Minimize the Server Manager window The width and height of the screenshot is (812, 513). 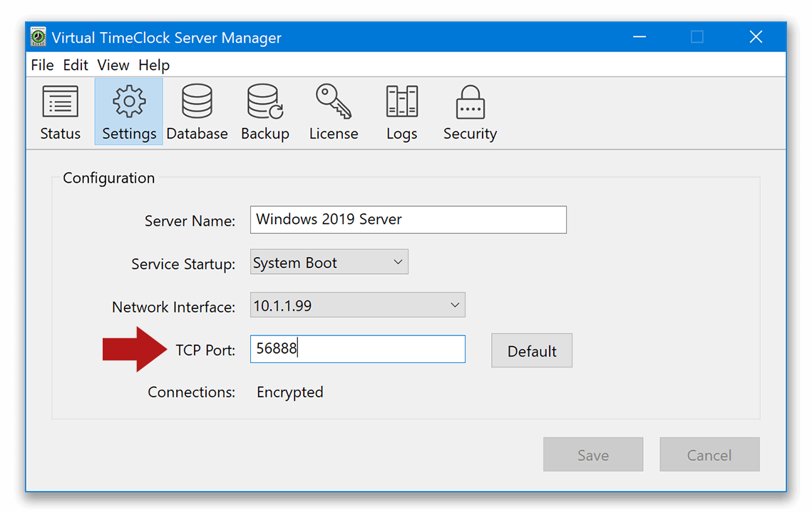point(639,37)
